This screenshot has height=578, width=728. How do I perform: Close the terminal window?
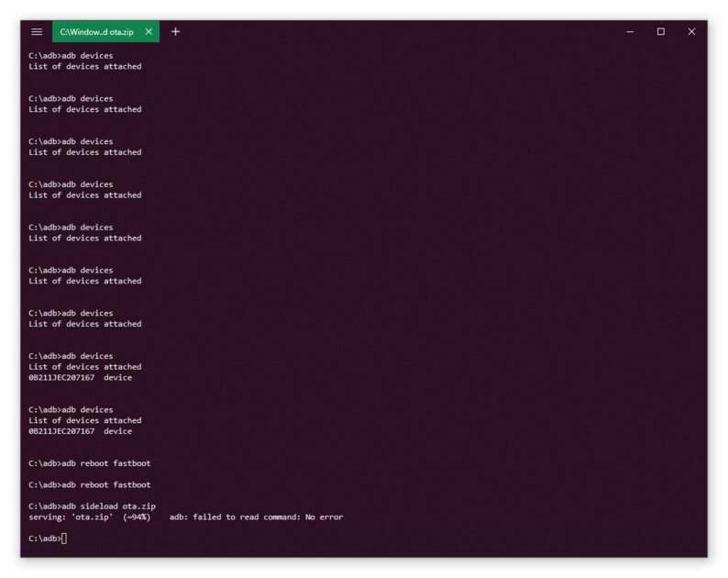click(x=691, y=31)
